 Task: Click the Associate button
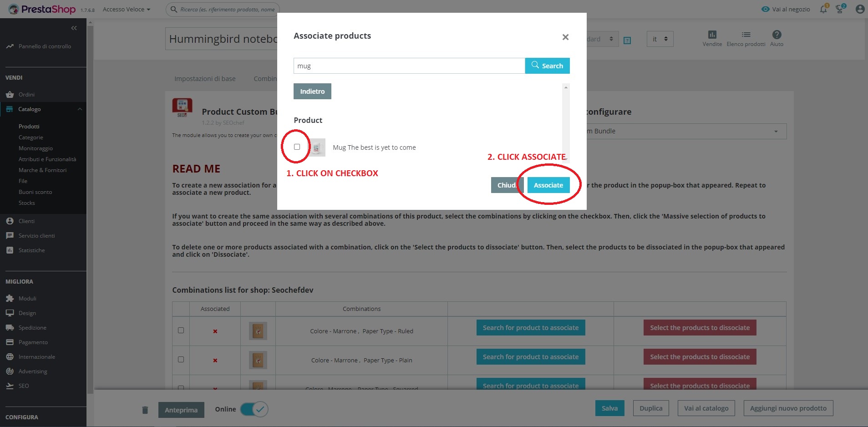(548, 185)
